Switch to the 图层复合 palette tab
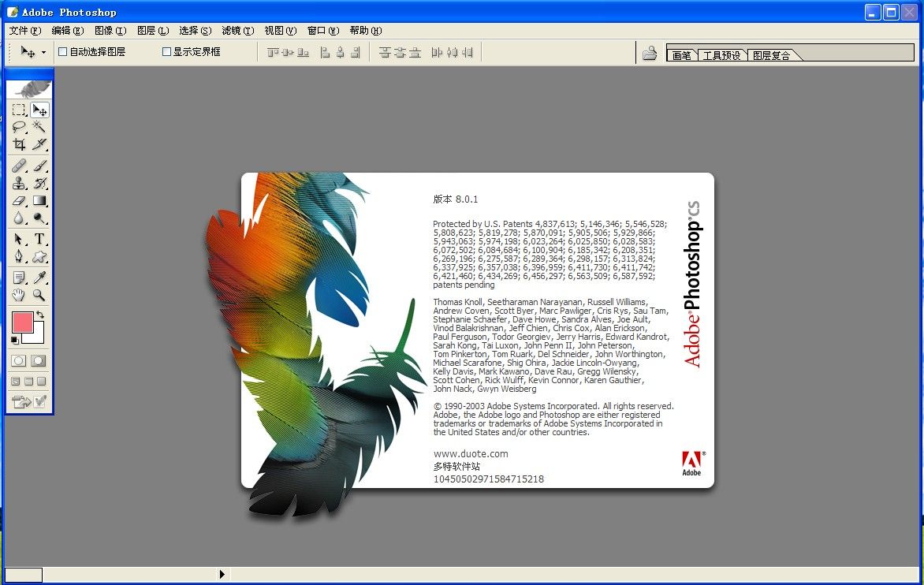Image resolution: width=924 pixels, height=585 pixels. point(771,54)
